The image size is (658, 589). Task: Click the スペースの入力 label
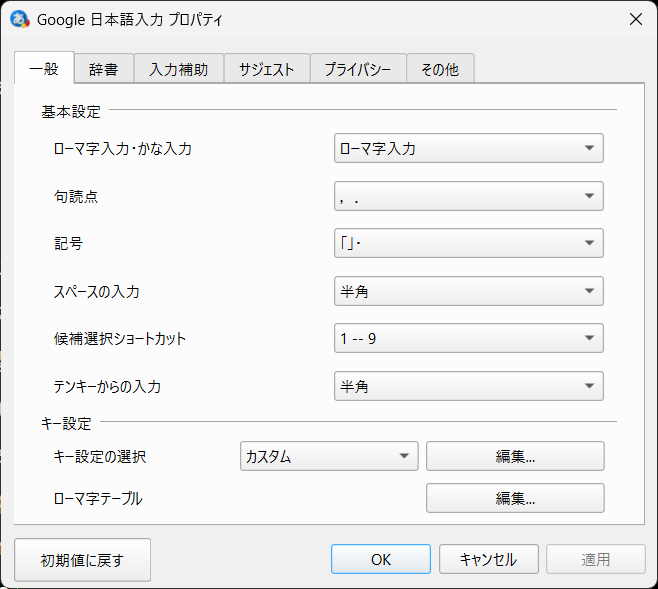(x=97, y=292)
